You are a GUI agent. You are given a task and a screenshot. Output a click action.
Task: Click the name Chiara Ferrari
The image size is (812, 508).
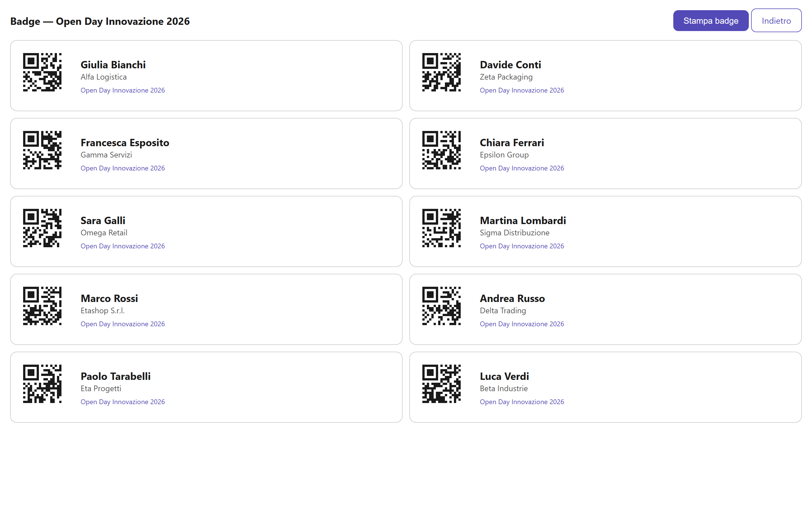512,143
